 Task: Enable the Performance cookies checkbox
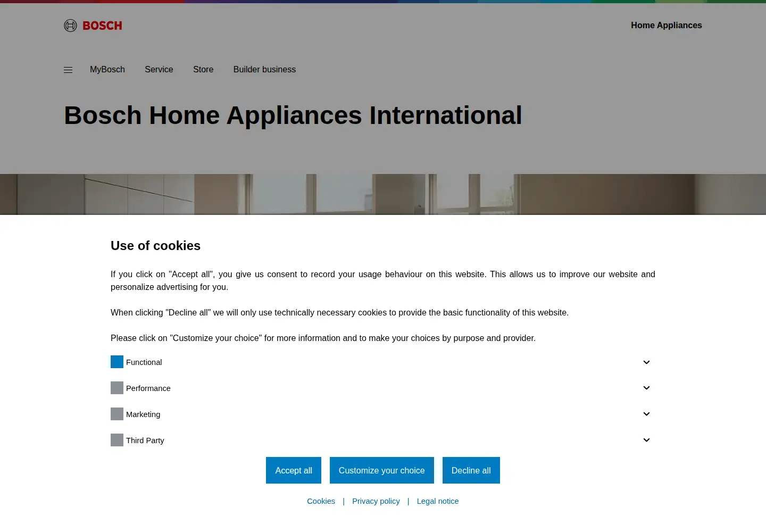(x=117, y=388)
